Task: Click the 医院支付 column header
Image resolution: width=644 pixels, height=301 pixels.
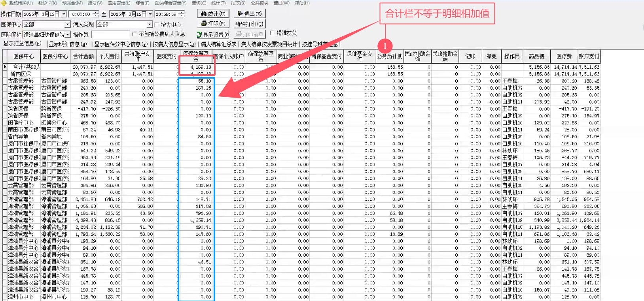Action: 167,56
